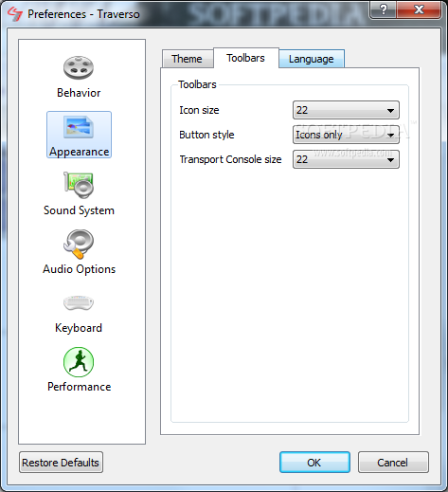Viewport: 448px width, 492px height.
Task: Click the Transport Console size label
Action: 230,159
